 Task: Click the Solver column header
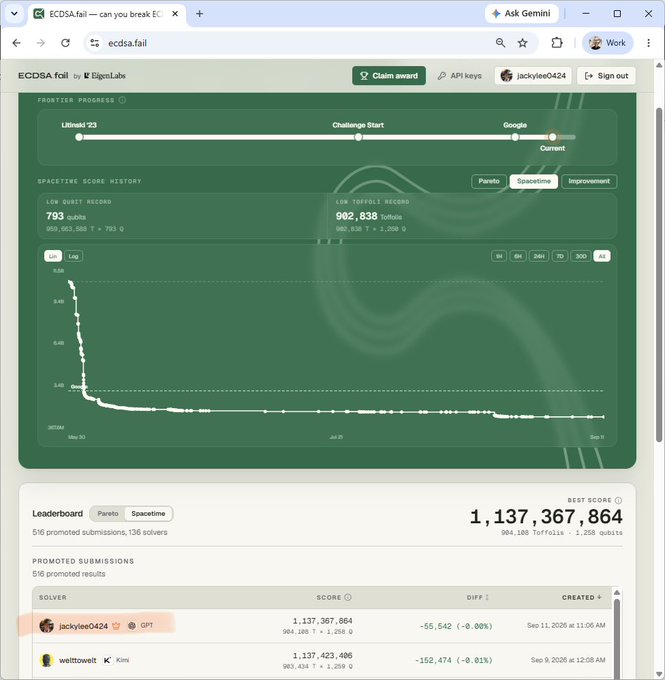click(x=53, y=598)
